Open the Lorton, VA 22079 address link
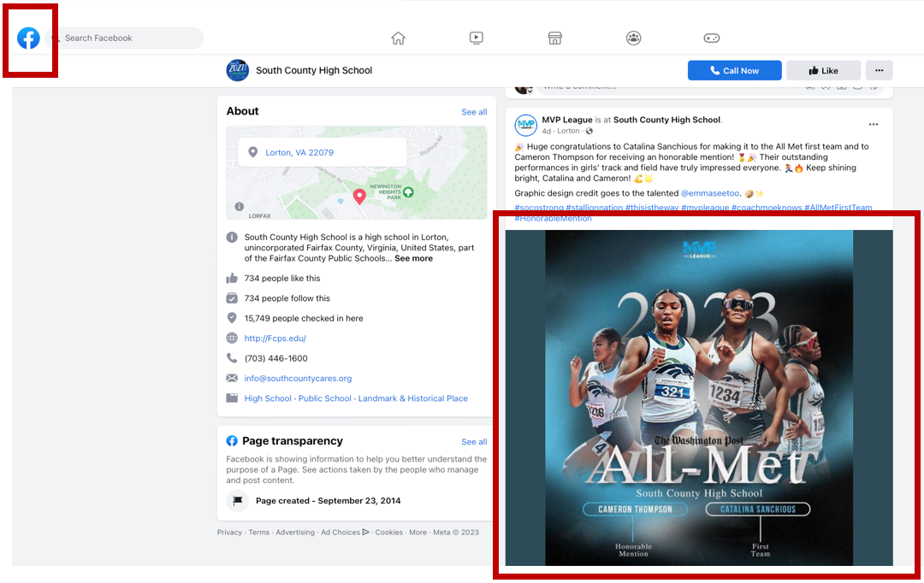Viewport: 924px width, 583px height. tap(299, 152)
